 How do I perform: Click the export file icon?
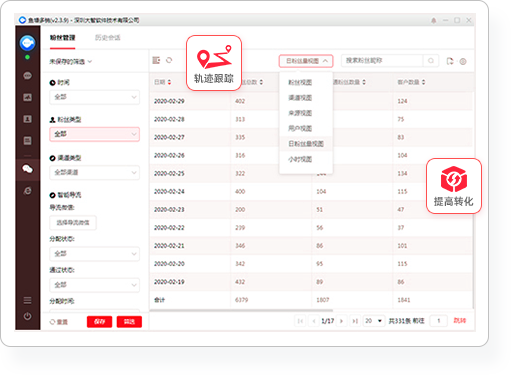450,61
